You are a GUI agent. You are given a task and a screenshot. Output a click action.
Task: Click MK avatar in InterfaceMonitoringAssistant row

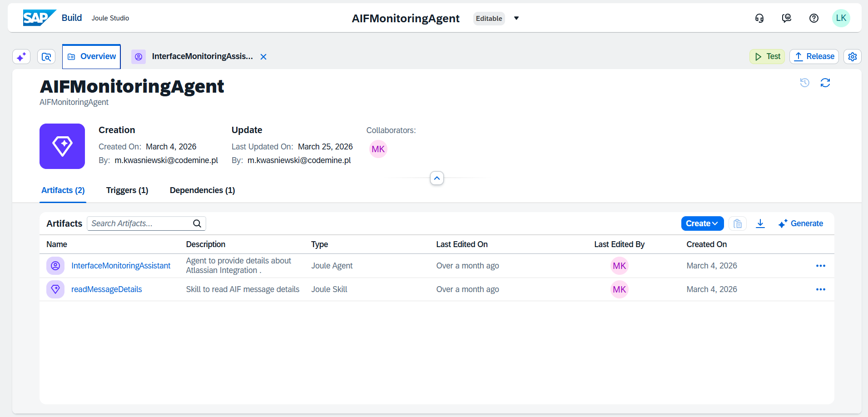point(620,266)
